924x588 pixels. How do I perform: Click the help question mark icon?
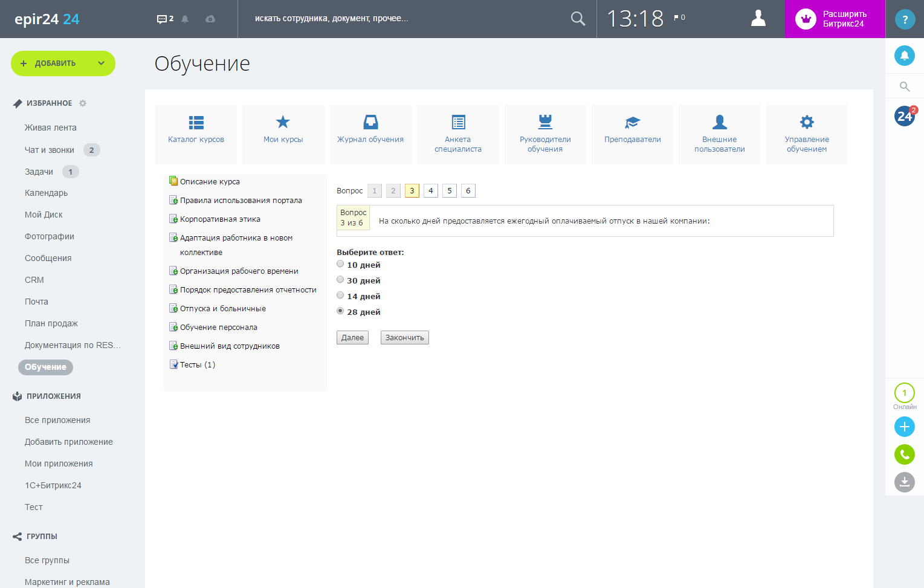click(x=905, y=19)
